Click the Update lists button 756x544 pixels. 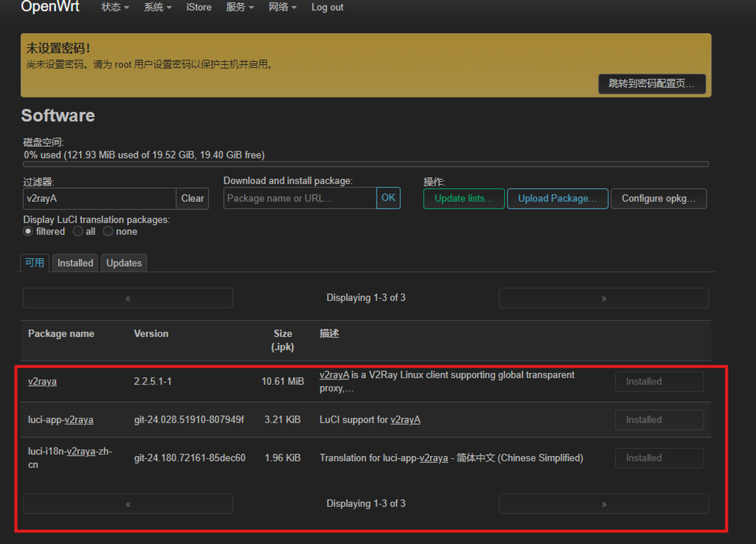coord(464,199)
